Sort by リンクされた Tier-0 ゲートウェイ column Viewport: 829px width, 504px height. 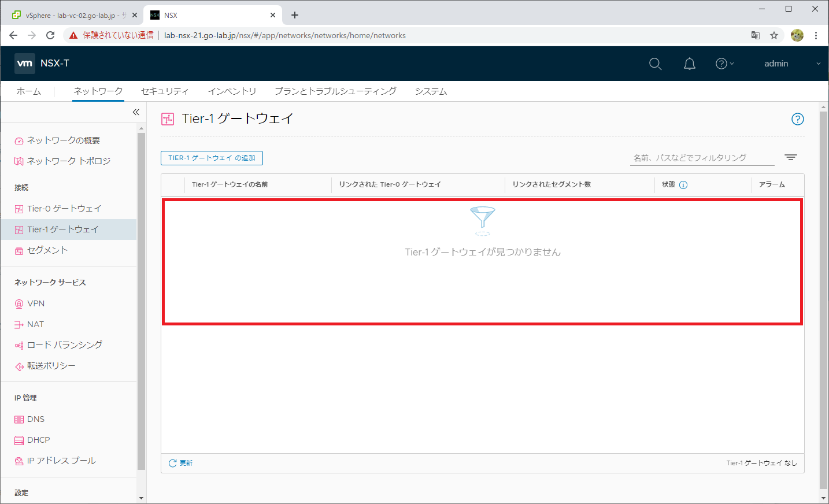[x=390, y=184]
